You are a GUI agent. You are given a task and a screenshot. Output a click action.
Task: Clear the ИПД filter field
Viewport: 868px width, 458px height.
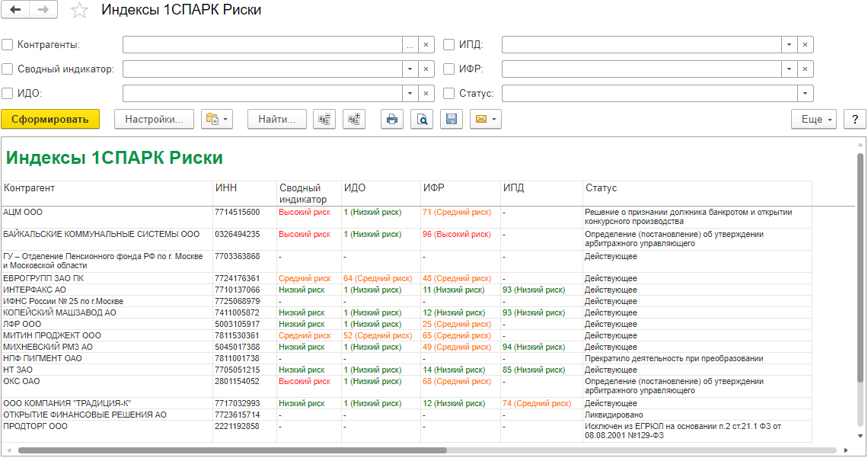point(805,45)
